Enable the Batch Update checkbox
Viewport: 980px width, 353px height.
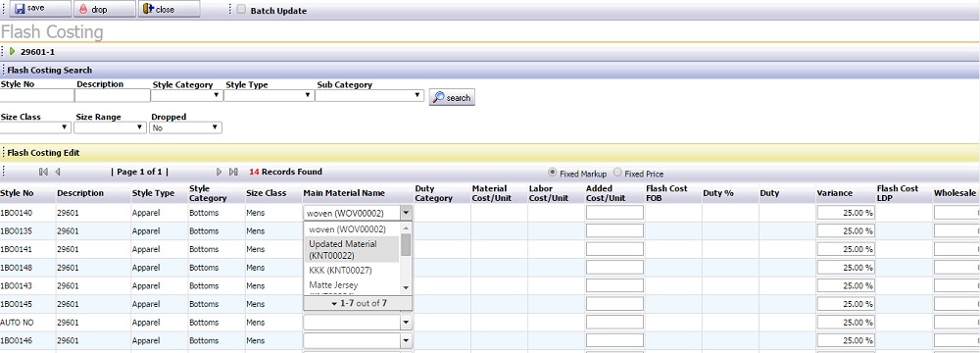pos(241,10)
